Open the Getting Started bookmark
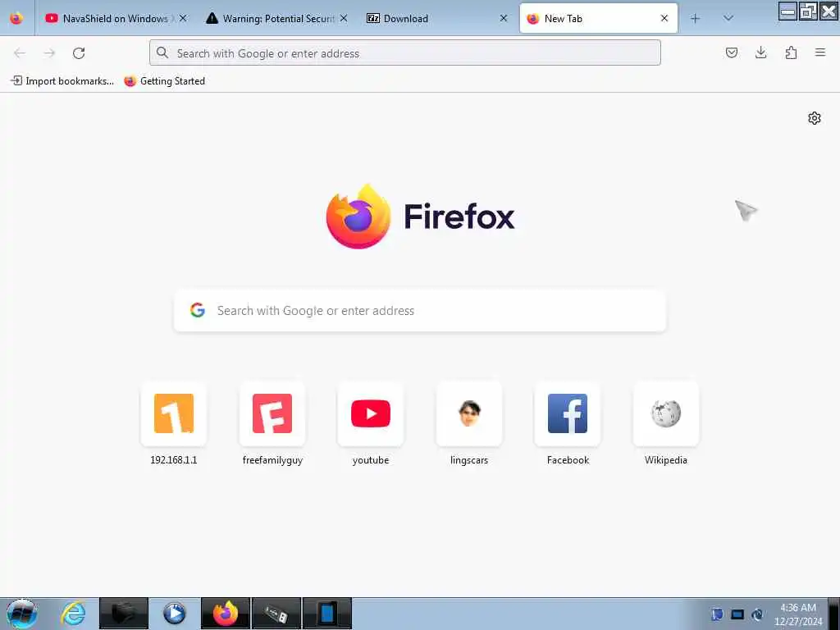 coord(164,81)
